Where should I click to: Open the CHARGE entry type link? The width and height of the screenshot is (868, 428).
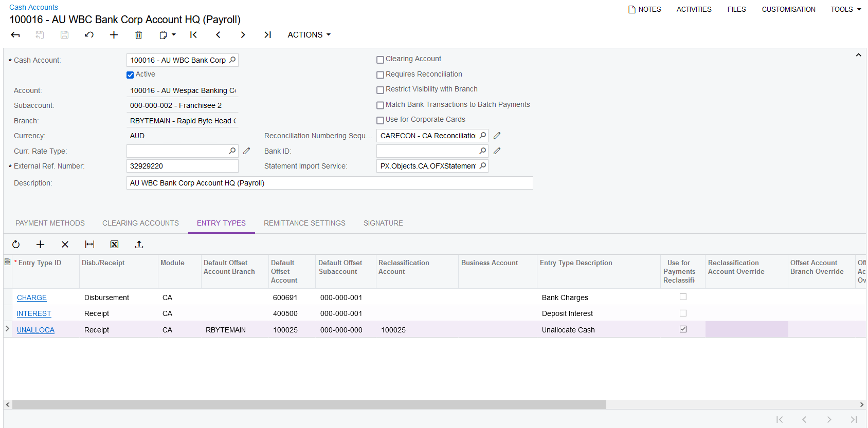coord(32,297)
